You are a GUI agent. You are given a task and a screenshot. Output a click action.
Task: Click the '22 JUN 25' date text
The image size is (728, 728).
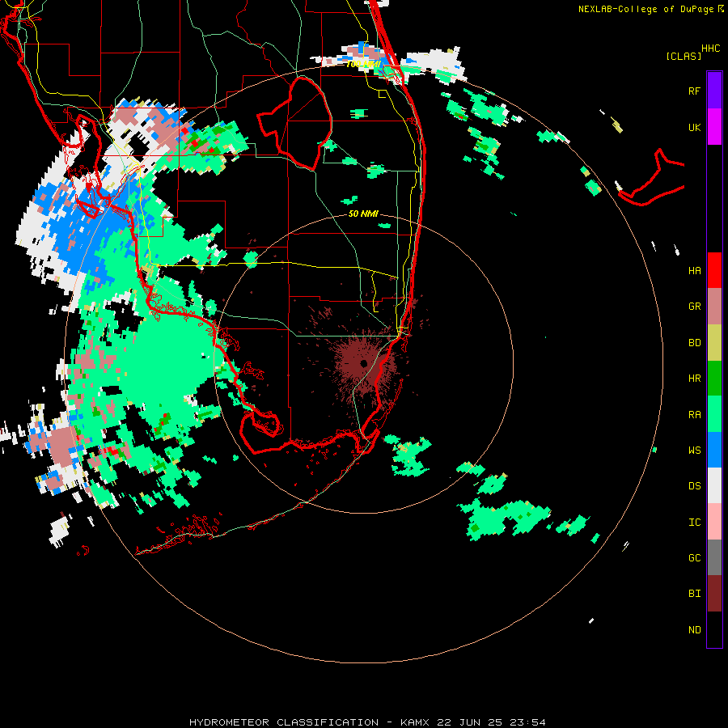click(x=470, y=722)
